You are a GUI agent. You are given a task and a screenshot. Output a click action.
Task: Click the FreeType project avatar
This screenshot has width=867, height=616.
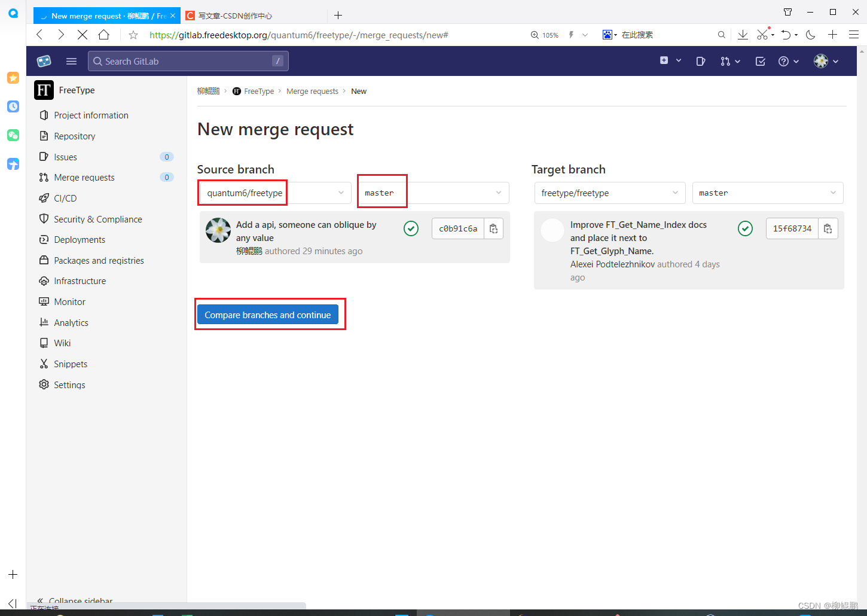pyautogui.click(x=44, y=90)
